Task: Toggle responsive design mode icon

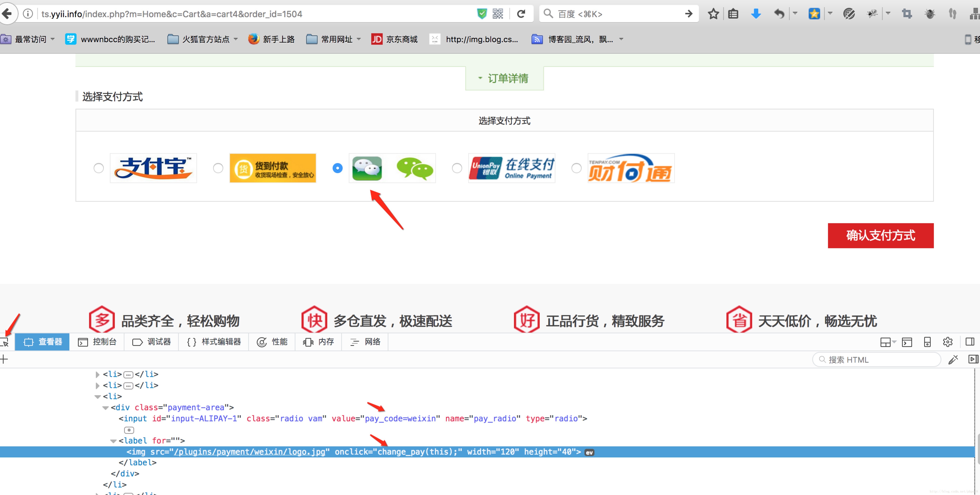Action: pyautogui.click(x=927, y=342)
